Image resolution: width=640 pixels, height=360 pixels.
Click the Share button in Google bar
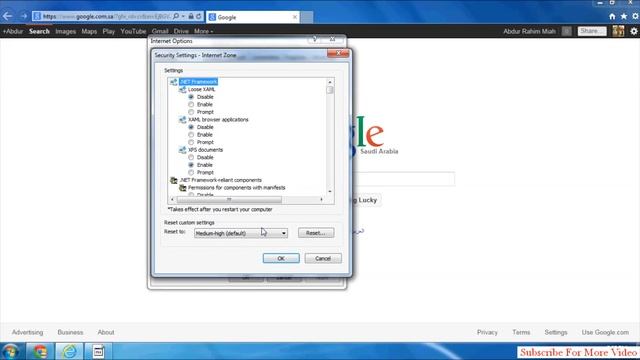592,31
